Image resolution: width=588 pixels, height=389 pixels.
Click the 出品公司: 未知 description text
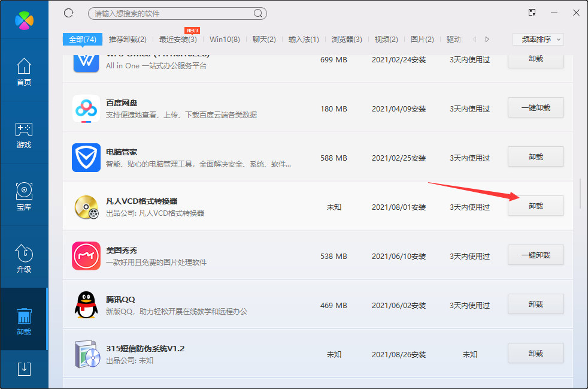130,361
